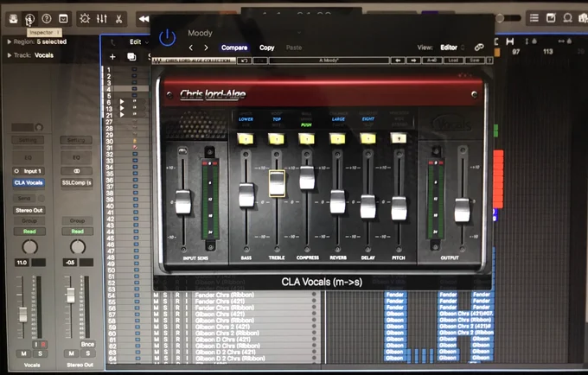Open the Edit menu in tracks area
The width and height of the screenshot is (588, 375).
[x=139, y=42]
